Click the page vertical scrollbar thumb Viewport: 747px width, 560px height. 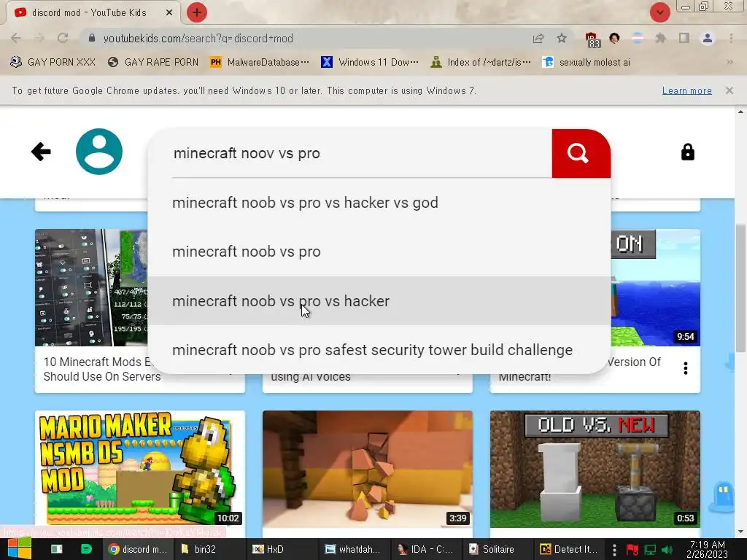[x=740, y=288]
